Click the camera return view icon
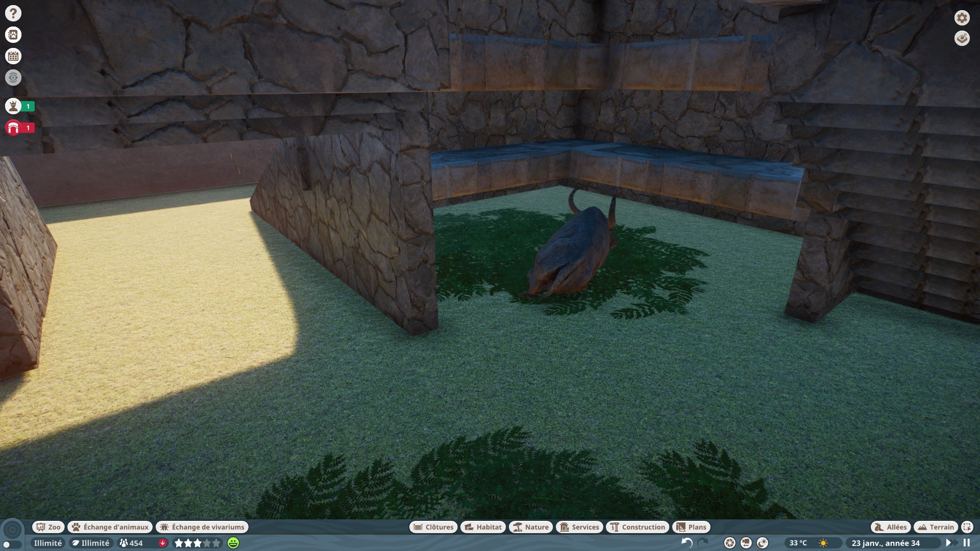 click(x=746, y=543)
